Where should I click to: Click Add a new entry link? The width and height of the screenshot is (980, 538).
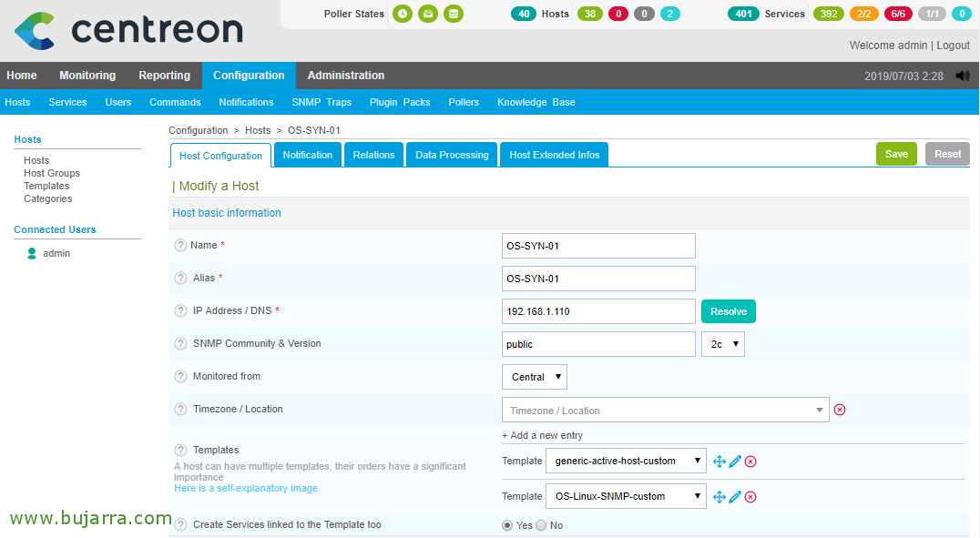[x=543, y=435]
